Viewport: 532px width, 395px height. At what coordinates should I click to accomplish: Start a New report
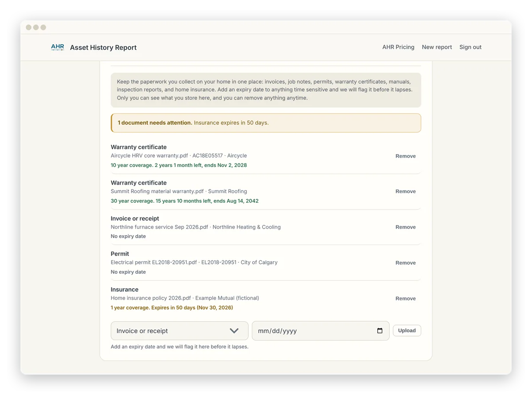coord(437,47)
